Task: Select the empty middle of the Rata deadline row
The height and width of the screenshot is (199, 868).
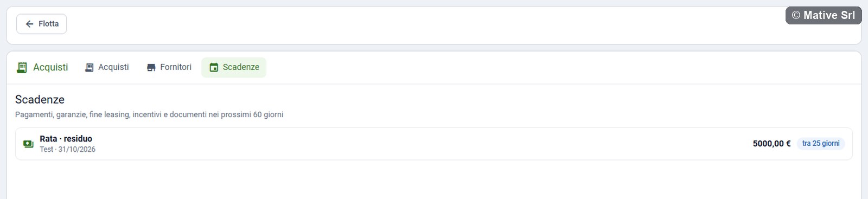Action: coord(423,144)
